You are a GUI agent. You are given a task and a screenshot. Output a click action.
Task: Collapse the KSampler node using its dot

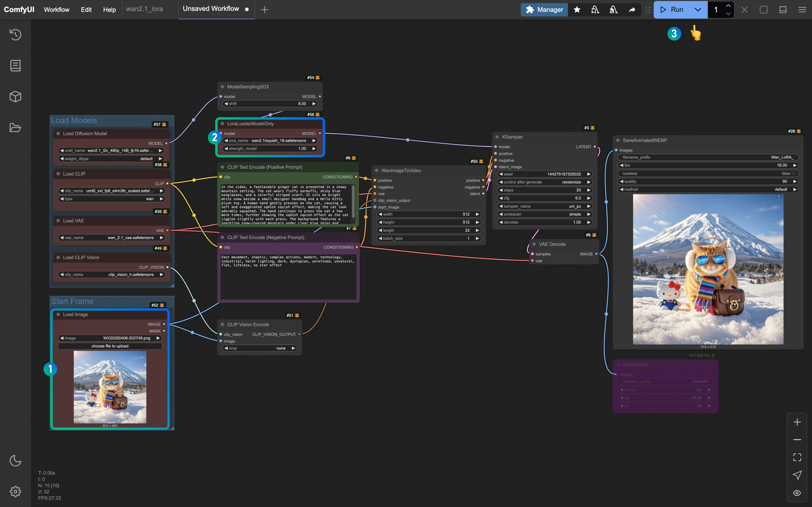click(x=497, y=137)
